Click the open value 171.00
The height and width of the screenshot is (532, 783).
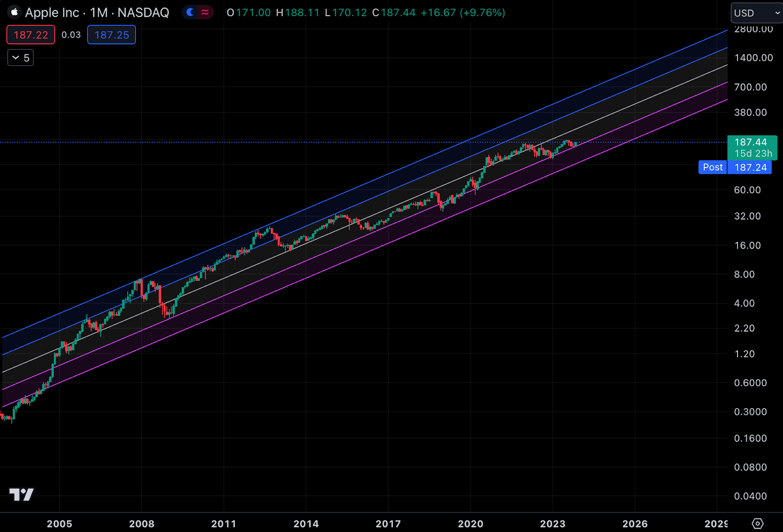tap(253, 13)
